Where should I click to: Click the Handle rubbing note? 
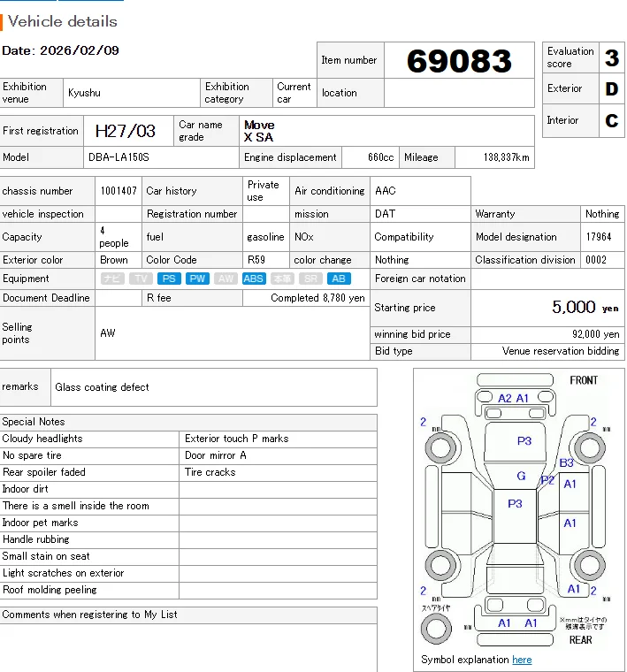click(x=36, y=539)
